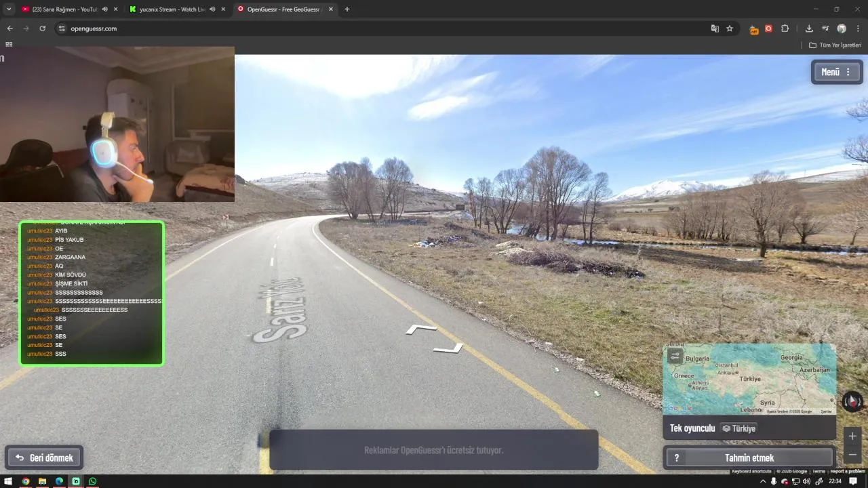Close the yucanix Stream tab

[223, 9]
